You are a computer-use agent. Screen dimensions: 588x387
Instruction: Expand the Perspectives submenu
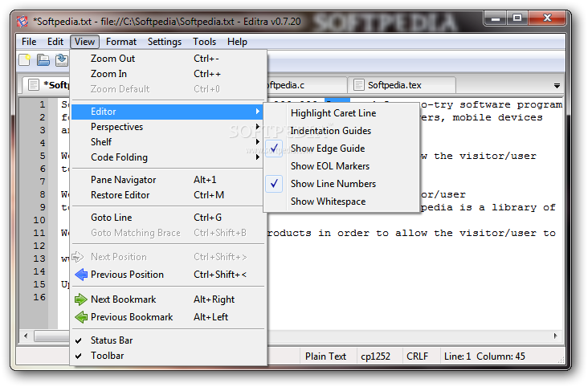pyautogui.click(x=168, y=127)
